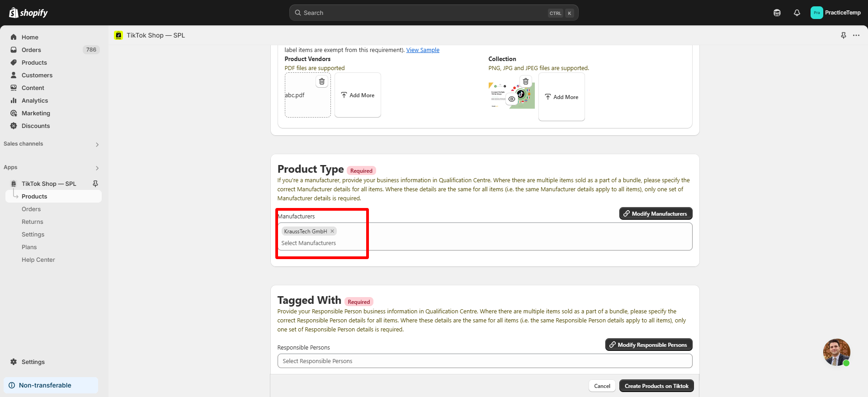Click Create Products on Tiktok button

click(x=656, y=386)
